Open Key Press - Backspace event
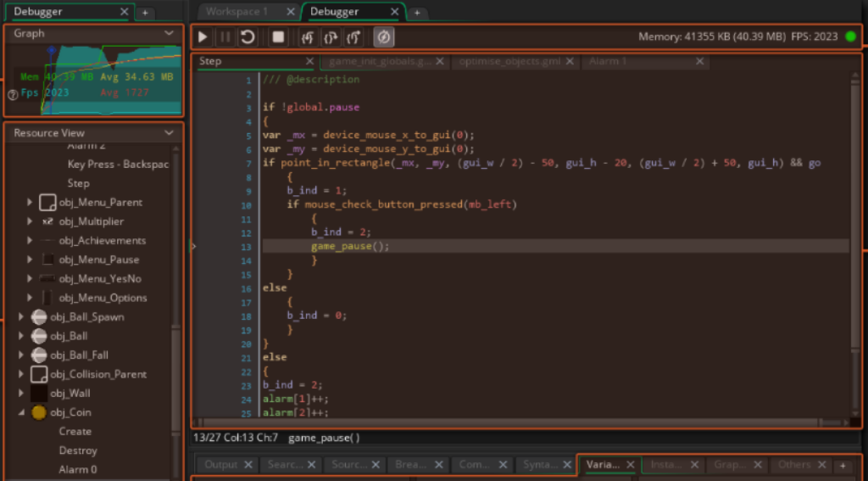This screenshot has height=481, width=868. pos(118,164)
